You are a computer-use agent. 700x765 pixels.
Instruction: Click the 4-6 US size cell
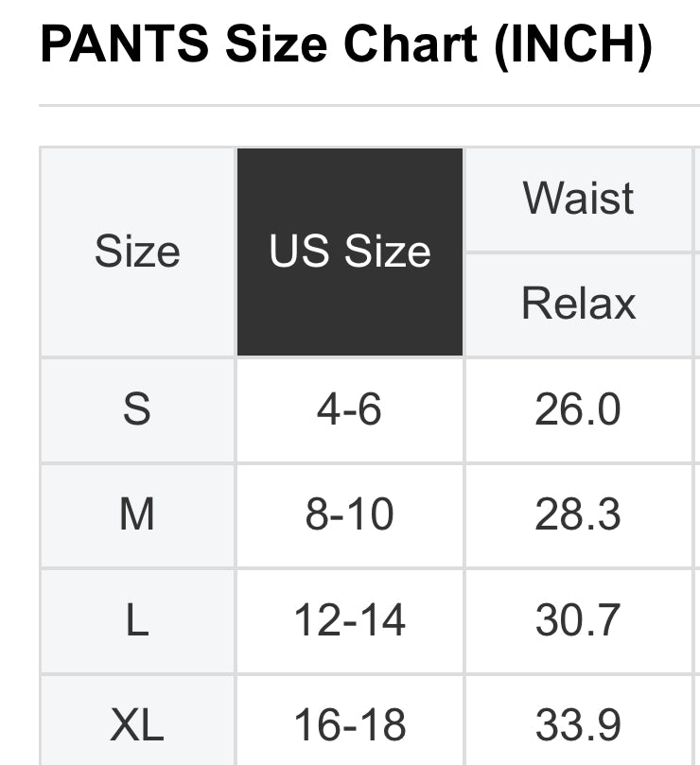click(x=350, y=410)
